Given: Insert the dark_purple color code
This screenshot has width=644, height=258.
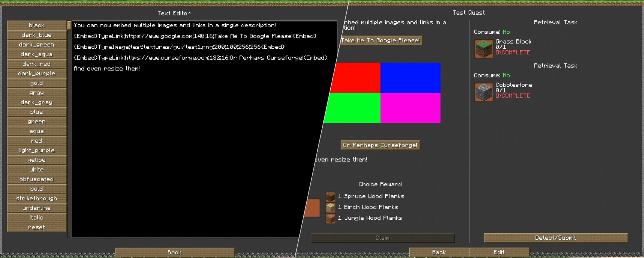Looking at the screenshot, I should [x=37, y=73].
